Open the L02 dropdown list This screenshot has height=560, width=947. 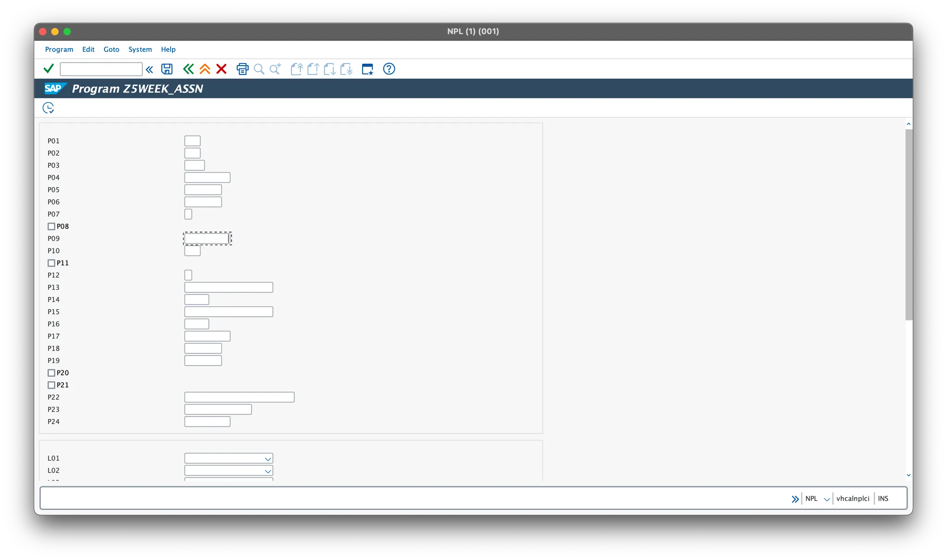[268, 471]
